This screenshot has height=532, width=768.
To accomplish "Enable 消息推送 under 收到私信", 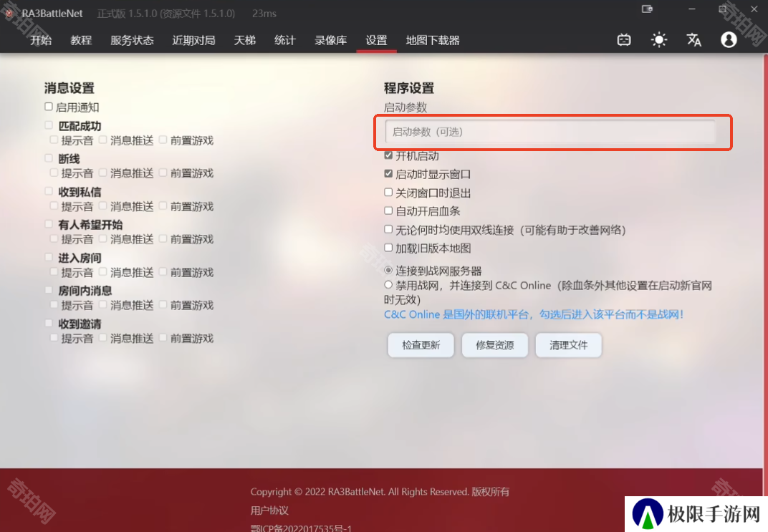I will (x=103, y=206).
